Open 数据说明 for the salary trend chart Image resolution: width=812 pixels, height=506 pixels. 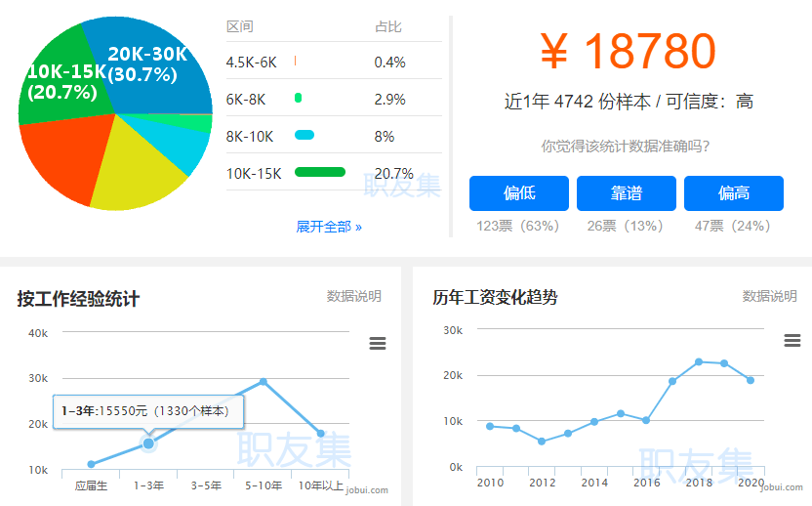point(769,296)
